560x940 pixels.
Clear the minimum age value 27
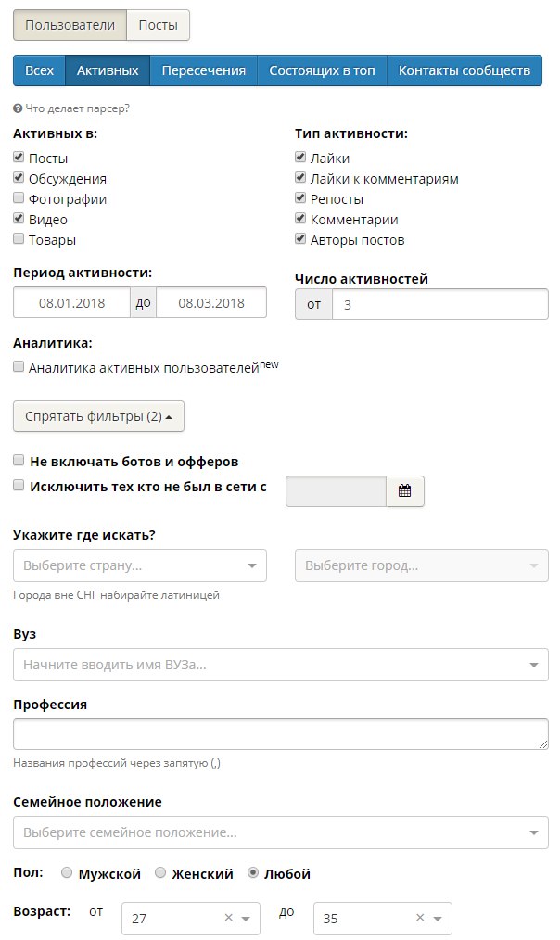pyautogui.click(x=228, y=918)
